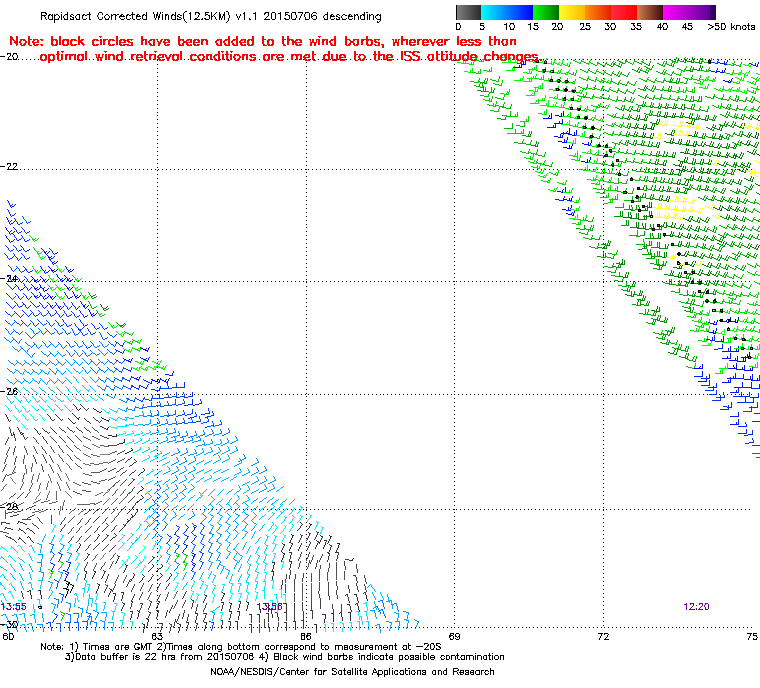Click the '>50 knots' legend label
Viewport: 760px width, 688px height.
[731, 27]
